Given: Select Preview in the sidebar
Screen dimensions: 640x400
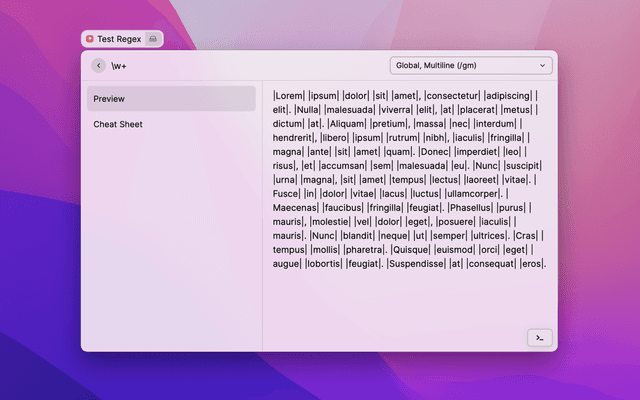Looking at the screenshot, I should pyautogui.click(x=171, y=99).
